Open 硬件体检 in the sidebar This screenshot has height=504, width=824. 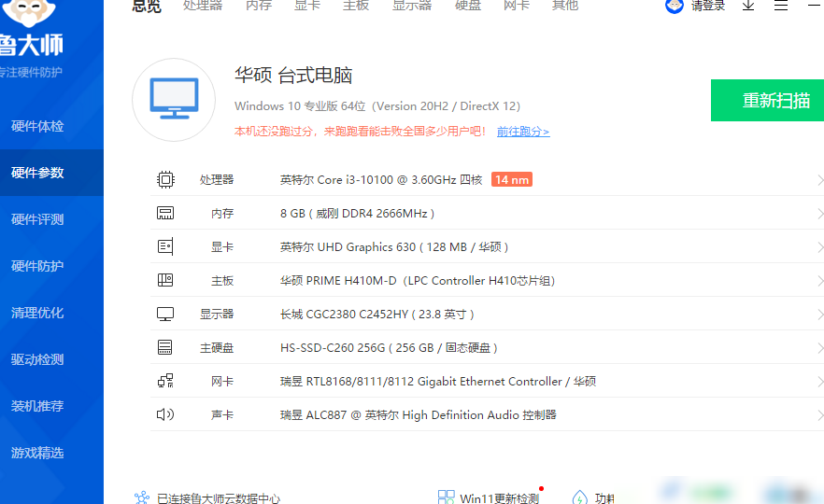pos(51,126)
